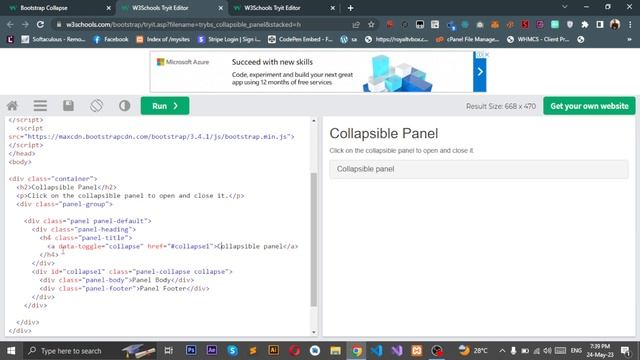This screenshot has height=360, width=640.
Task: Open the Chrome profile avatar
Action: (x=615, y=24)
